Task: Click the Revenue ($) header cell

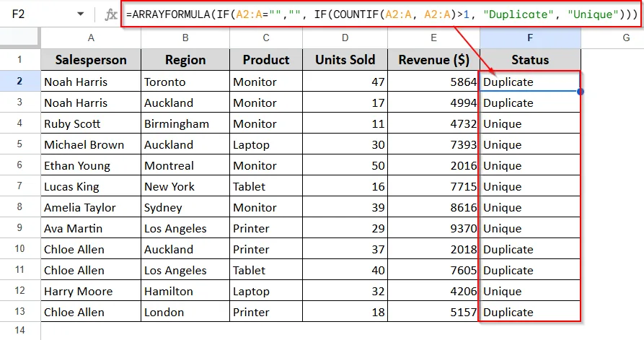Action: point(433,60)
